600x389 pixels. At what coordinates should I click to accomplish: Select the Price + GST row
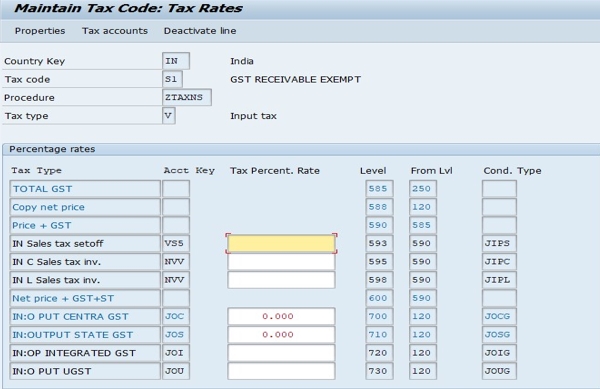click(85, 225)
